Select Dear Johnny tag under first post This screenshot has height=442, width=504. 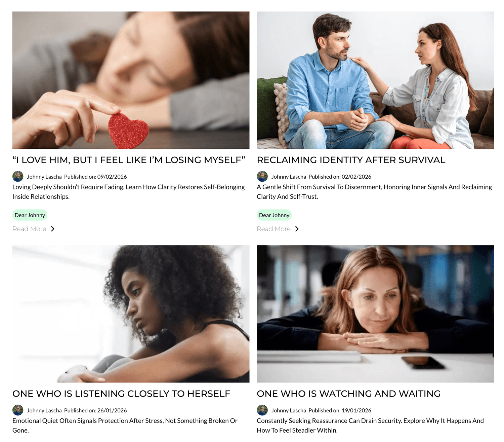30,215
